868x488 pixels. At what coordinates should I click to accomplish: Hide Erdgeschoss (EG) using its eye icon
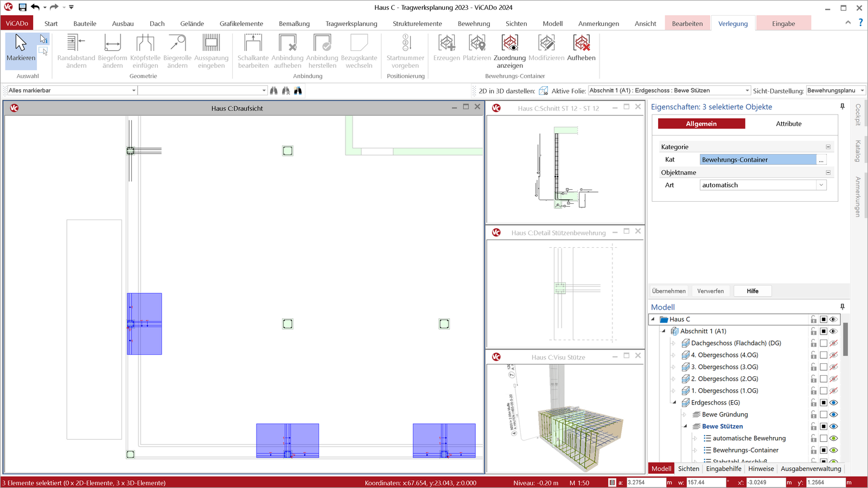(834, 403)
